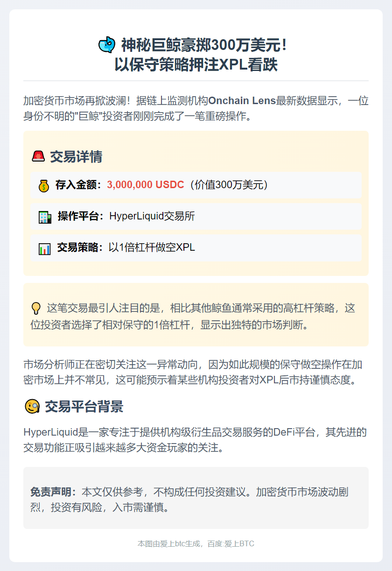Click the paragraph starting with HyperLiquid是一家
The width and height of the screenshot is (392, 571).
point(196,440)
